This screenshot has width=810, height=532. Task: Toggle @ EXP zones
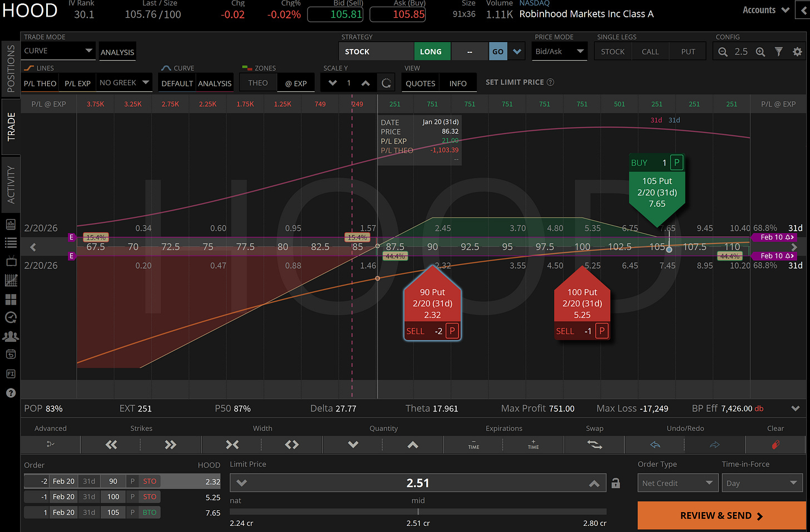tap(296, 83)
